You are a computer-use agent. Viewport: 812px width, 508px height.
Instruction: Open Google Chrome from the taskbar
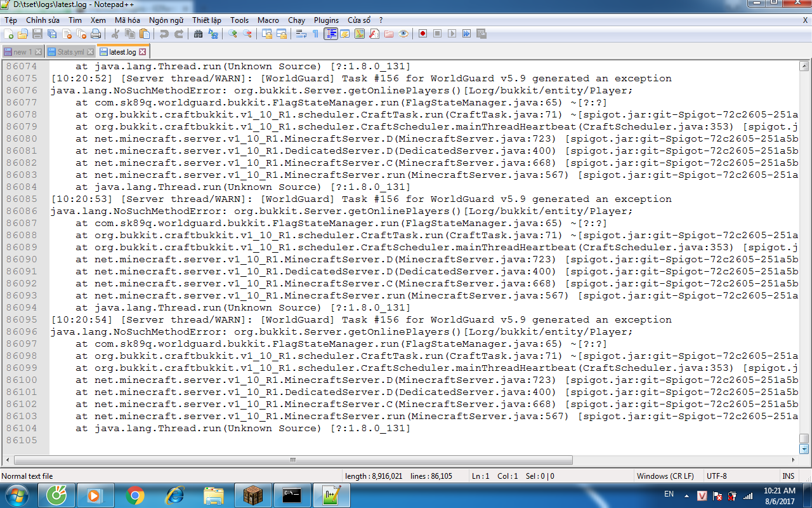[135, 495]
